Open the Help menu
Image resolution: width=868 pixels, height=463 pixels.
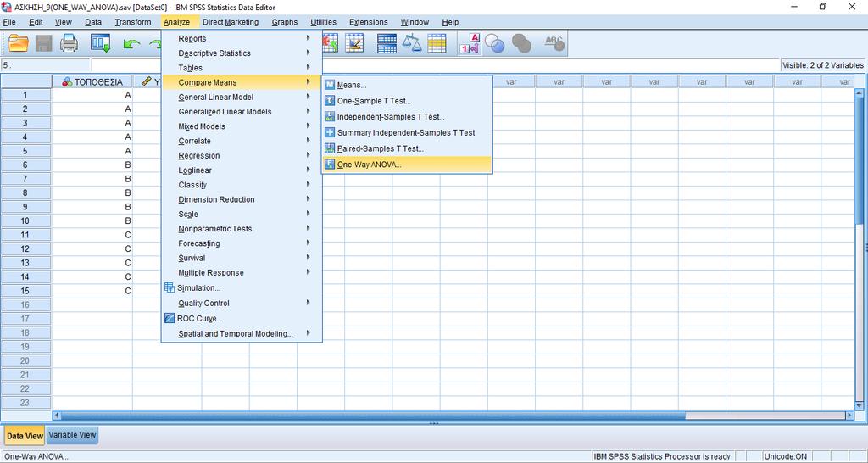point(450,22)
